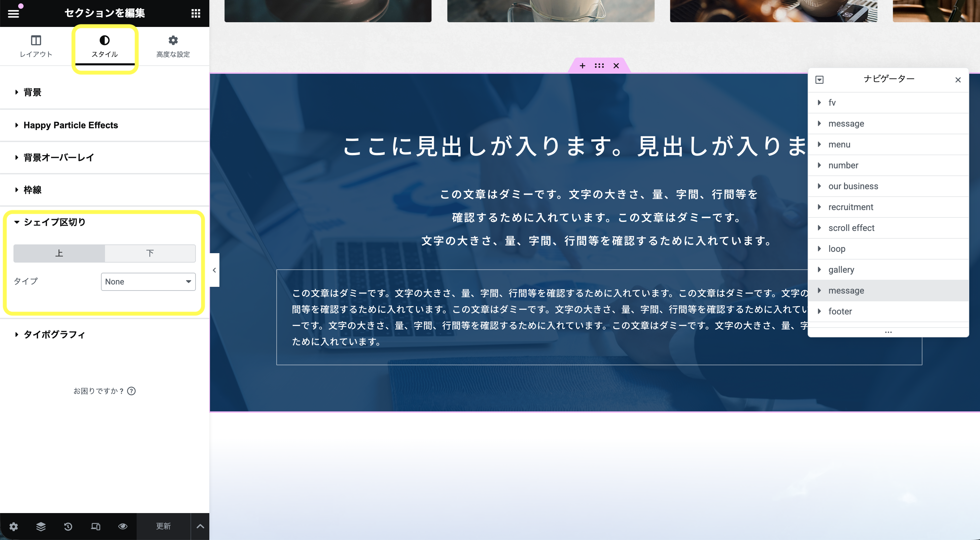Expand the Happy Particle Effects section
This screenshot has width=980, height=540.
pyautogui.click(x=71, y=125)
